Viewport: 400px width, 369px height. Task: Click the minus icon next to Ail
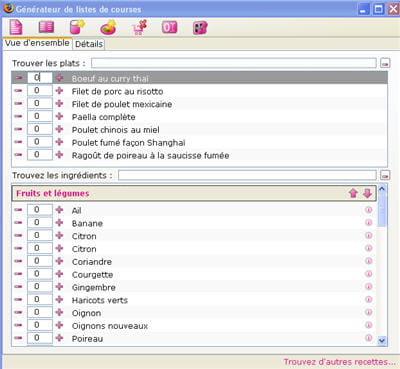click(18, 210)
